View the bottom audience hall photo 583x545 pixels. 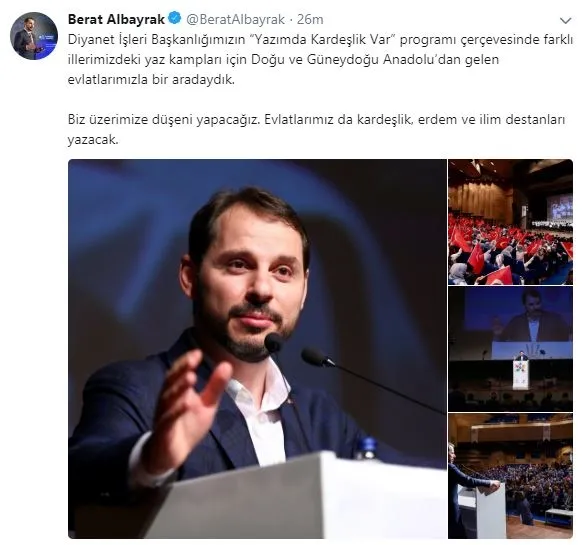coord(510,476)
